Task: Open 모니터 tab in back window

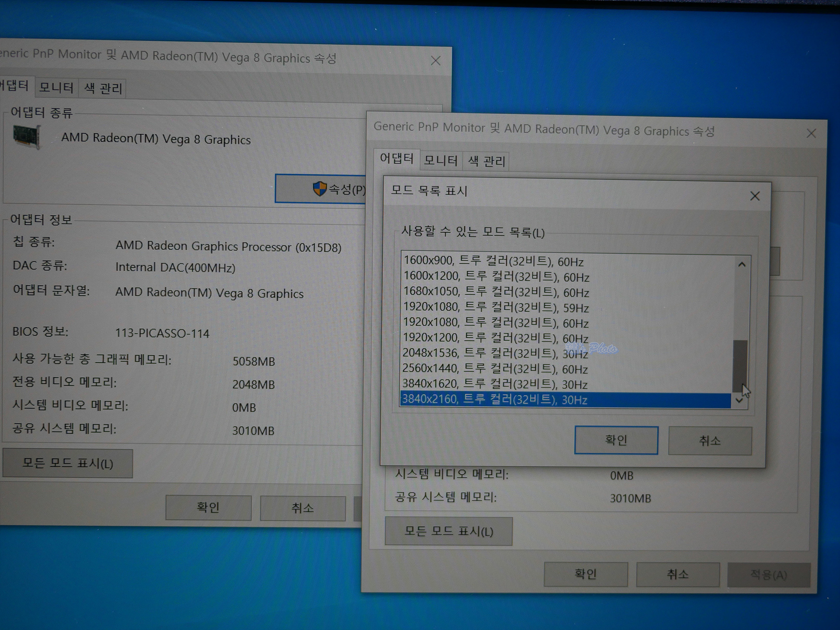Action: (x=56, y=87)
